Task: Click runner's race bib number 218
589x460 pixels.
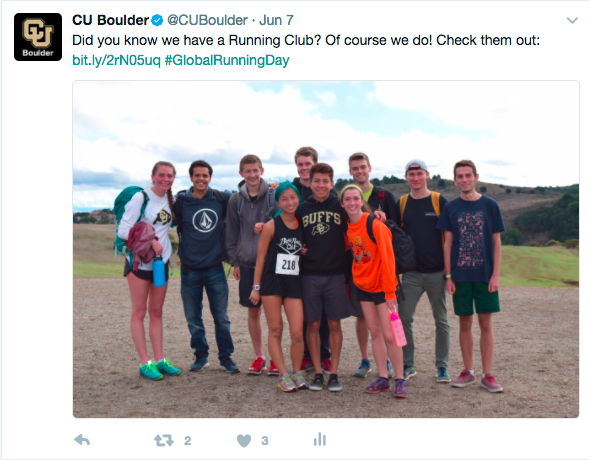Action: tap(288, 264)
